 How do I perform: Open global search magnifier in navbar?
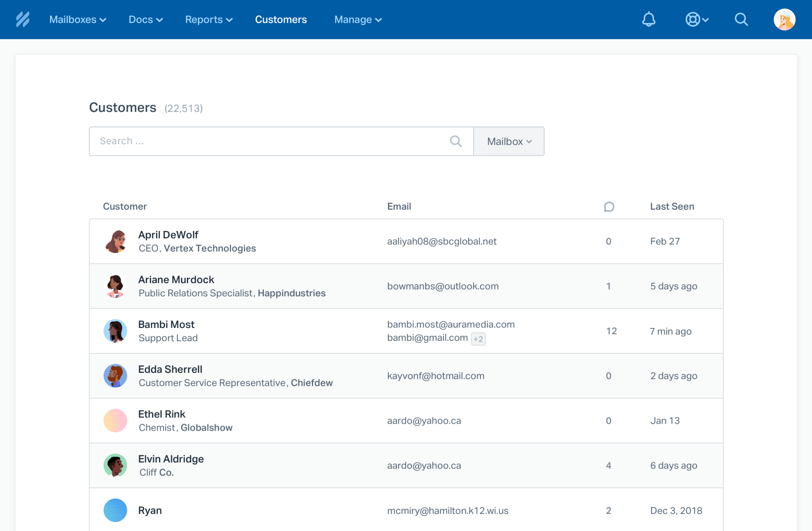(741, 19)
